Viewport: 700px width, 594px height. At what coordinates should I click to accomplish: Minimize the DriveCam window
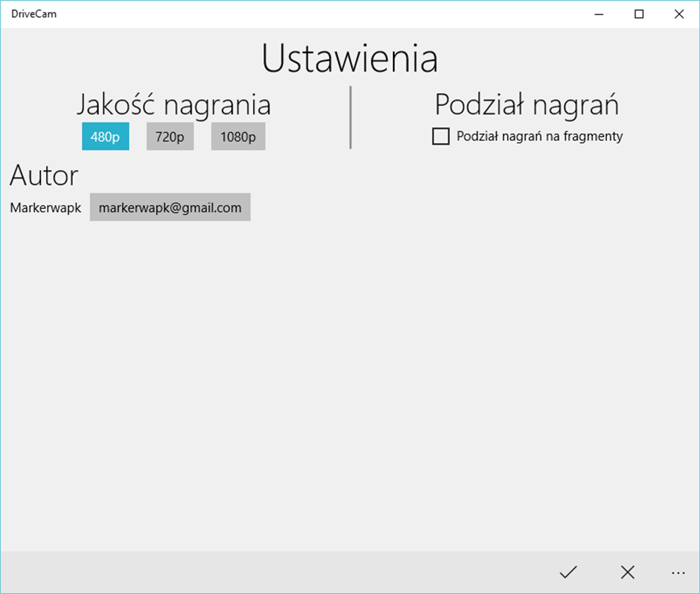pos(599,14)
